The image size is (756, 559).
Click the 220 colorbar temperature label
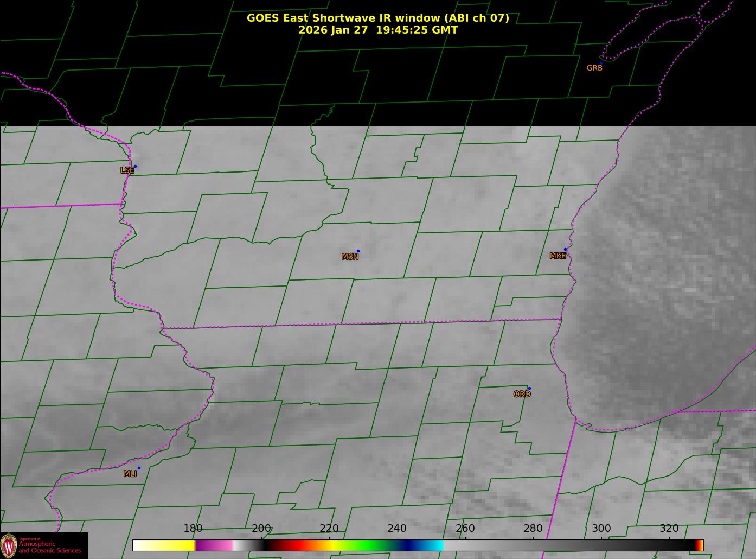pyautogui.click(x=329, y=529)
